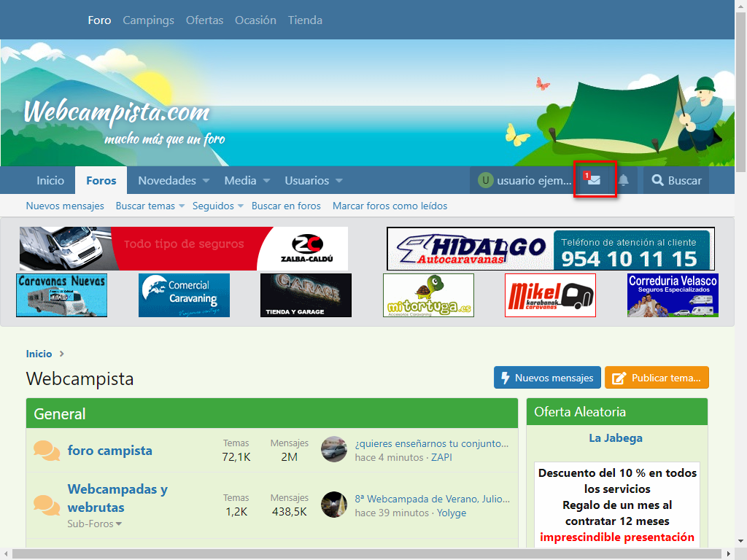Expand the Media dropdown arrow
The width and height of the screenshot is (747, 560).
pos(267,181)
